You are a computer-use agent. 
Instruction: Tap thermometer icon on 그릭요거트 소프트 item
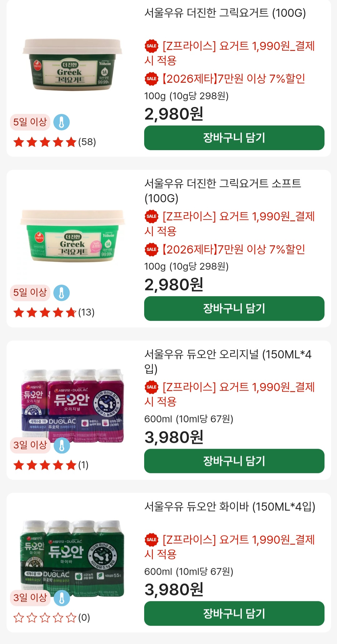tap(61, 293)
